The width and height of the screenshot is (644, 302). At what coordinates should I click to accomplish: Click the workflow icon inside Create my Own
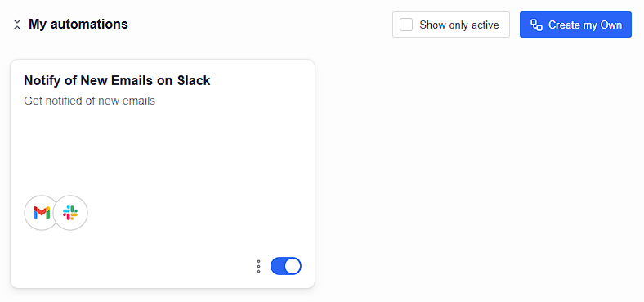(536, 25)
